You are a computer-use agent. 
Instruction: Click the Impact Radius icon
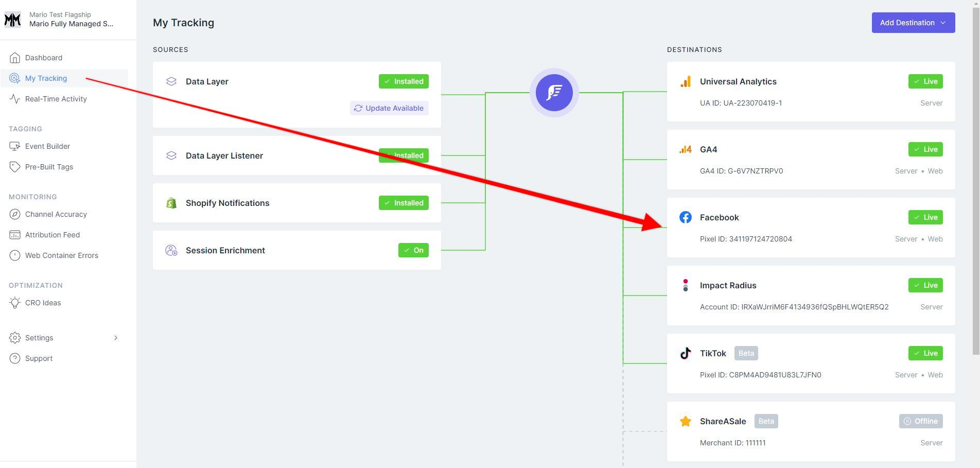(685, 285)
